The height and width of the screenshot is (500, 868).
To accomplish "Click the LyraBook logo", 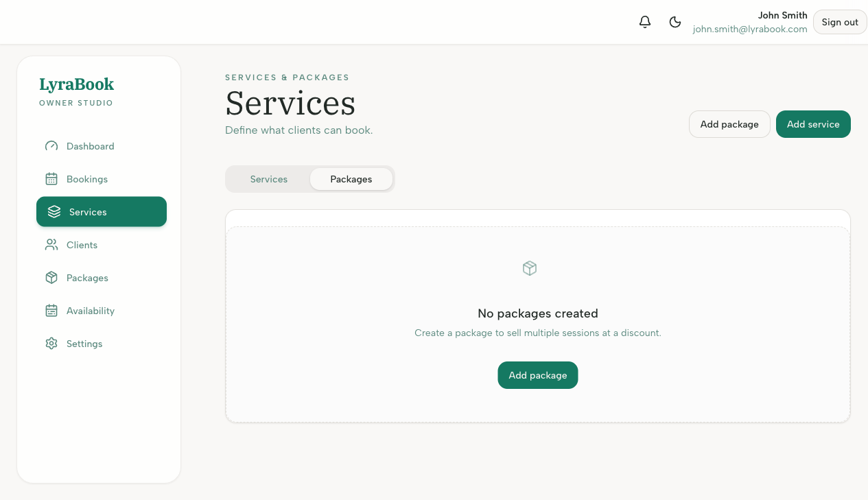I will click(76, 84).
